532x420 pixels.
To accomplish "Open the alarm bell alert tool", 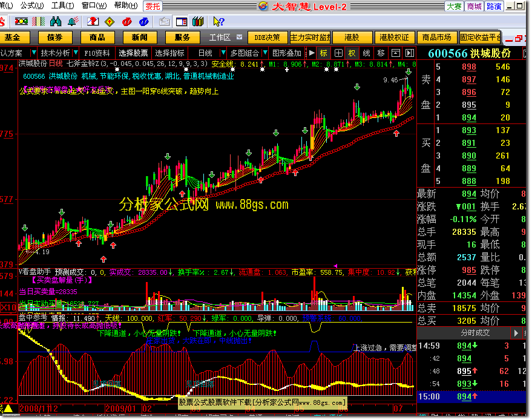I will click(x=73, y=22).
